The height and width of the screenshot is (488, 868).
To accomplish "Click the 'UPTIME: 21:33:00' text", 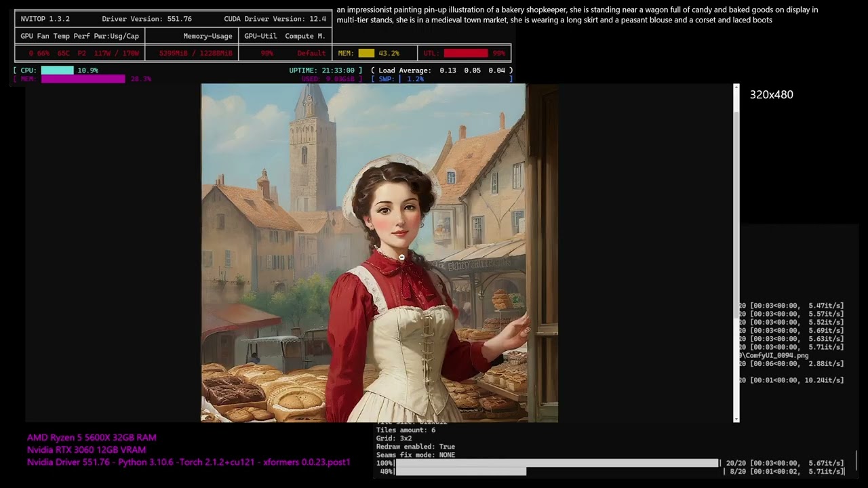I will click(321, 70).
